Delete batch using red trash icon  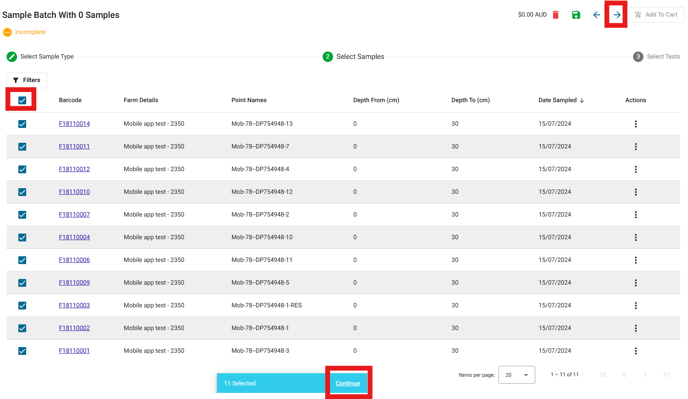pos(555,15)
